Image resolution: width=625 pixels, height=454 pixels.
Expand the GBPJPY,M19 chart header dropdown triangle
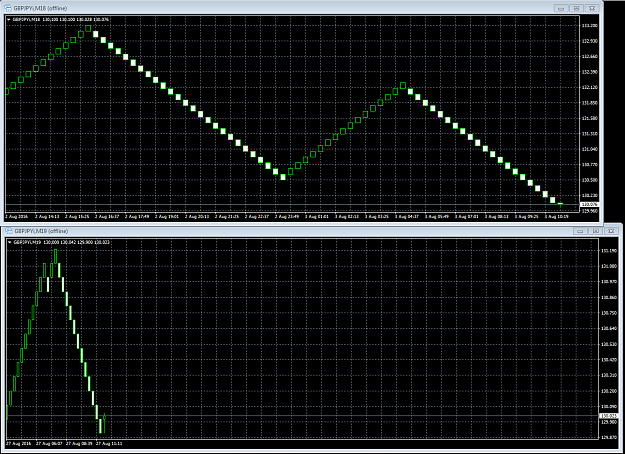click(x=10, y=242)
